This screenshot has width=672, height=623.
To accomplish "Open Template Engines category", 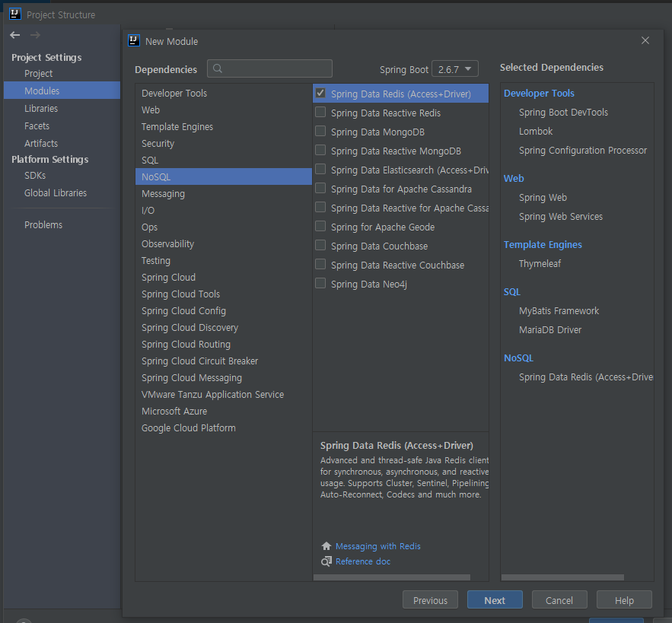I will point(223,126).
